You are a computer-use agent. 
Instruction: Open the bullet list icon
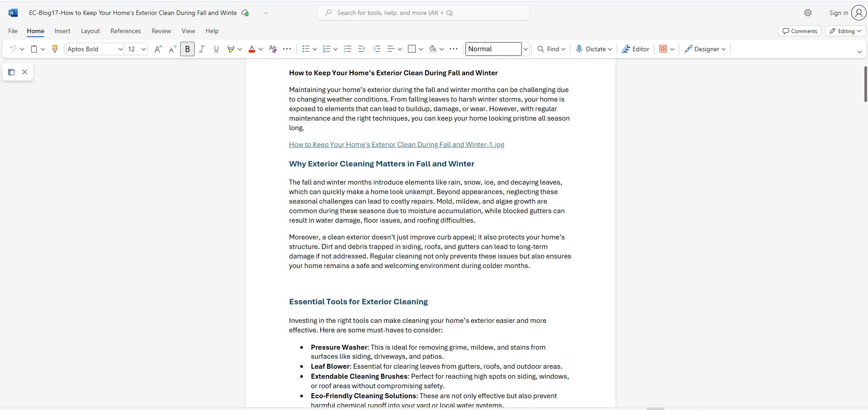pyautogui.click(x=306, y=49)
